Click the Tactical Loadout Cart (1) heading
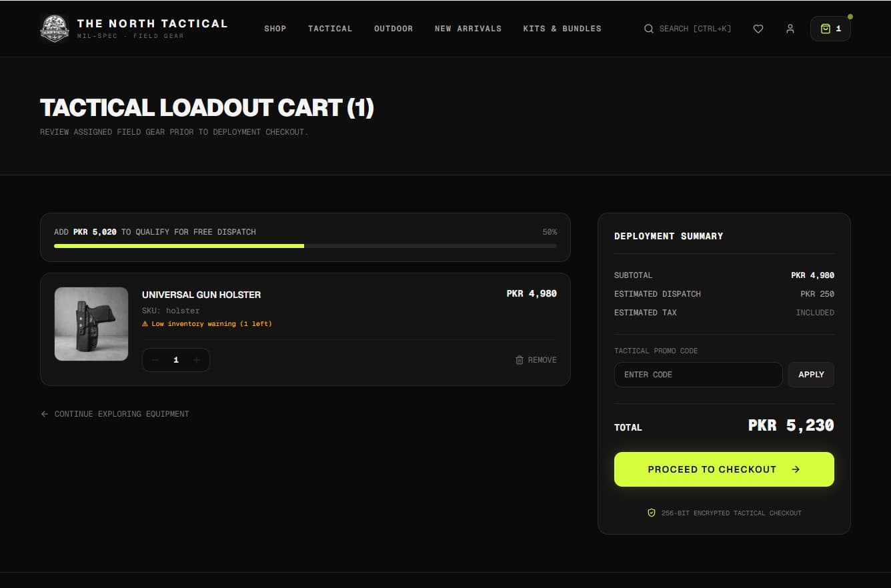Screen dimensions: 891x588 pos(207,107)
